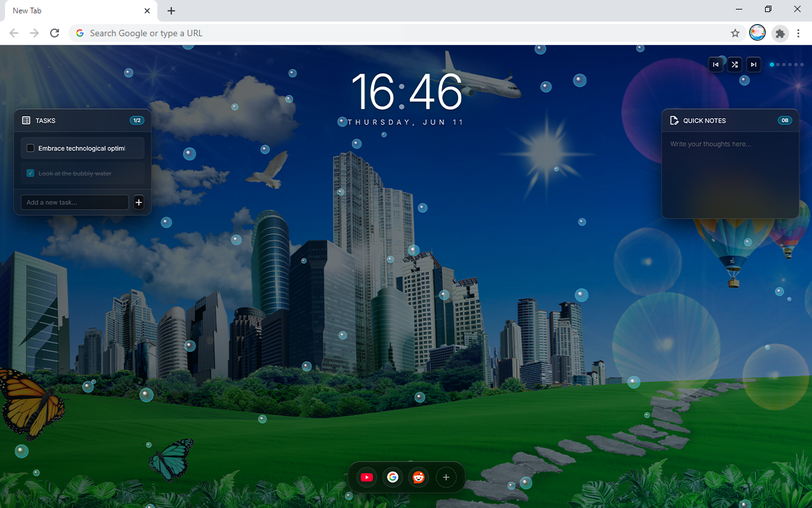
Task: Open a new browser tab
Action: pyautogui.click(x=171, y=11)
